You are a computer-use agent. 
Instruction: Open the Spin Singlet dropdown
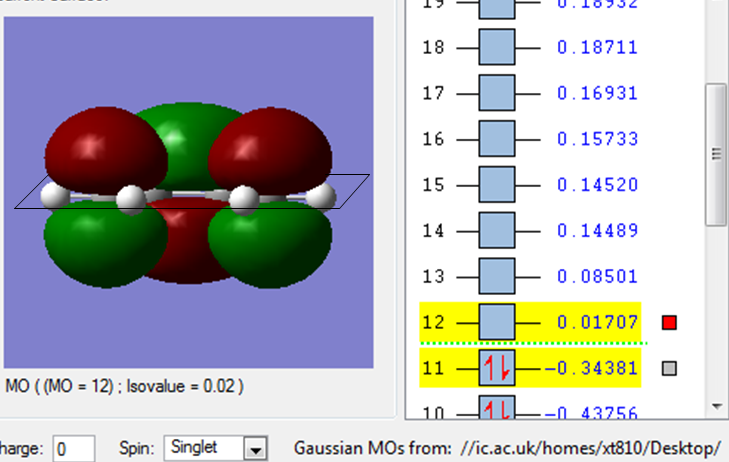(x=256, y=449)
